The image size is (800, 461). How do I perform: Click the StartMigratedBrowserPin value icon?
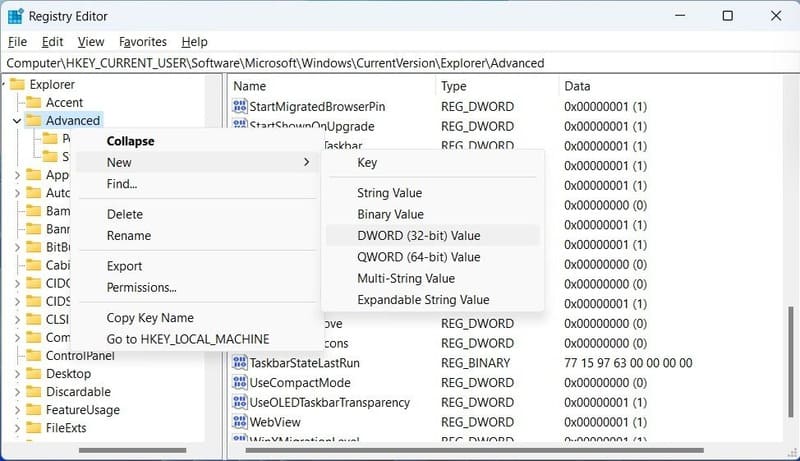239,106
